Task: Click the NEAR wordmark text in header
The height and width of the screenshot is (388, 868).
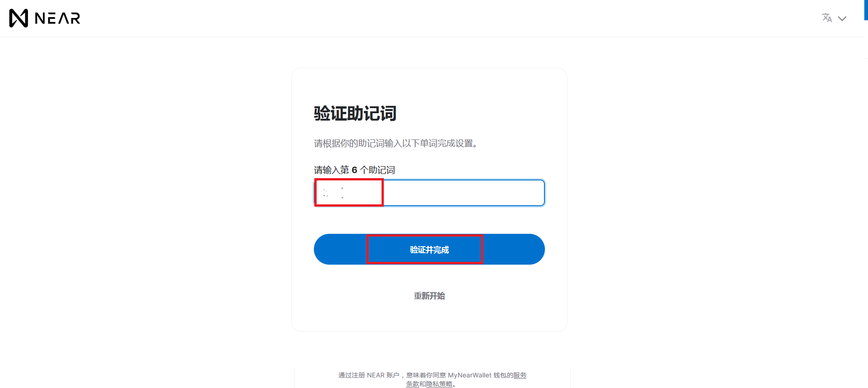Action: [x=58, y=18]
